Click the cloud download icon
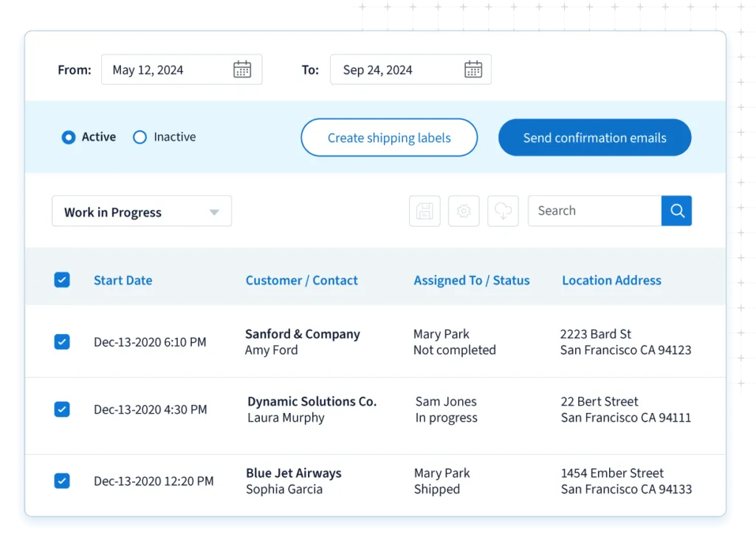 point(503,211)
